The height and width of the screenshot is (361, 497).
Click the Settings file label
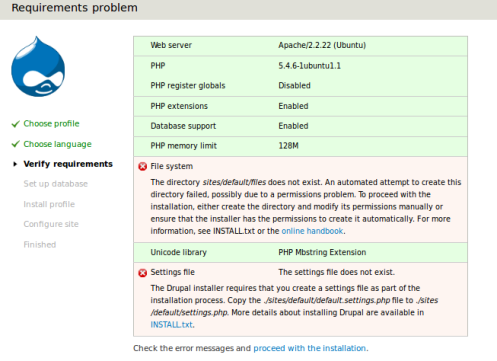(172, 272)
